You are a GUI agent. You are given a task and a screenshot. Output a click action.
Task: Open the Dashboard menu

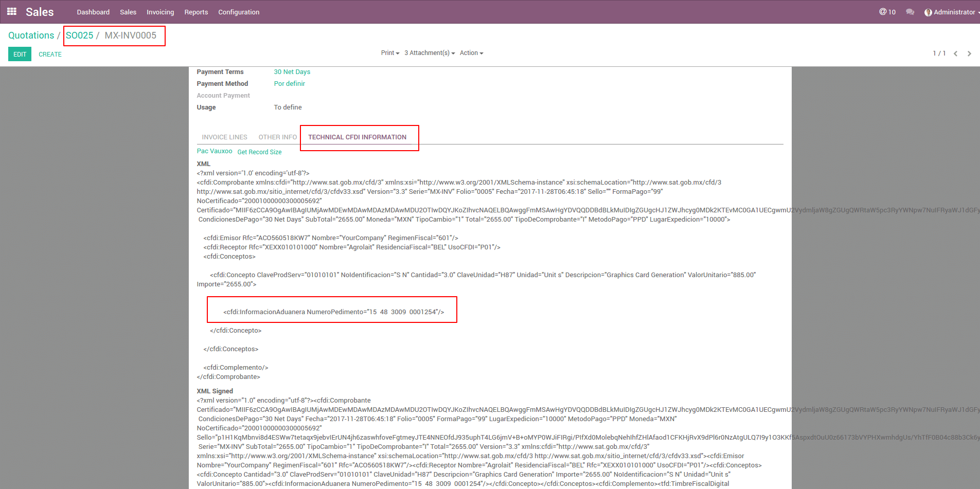coord(93,12)
